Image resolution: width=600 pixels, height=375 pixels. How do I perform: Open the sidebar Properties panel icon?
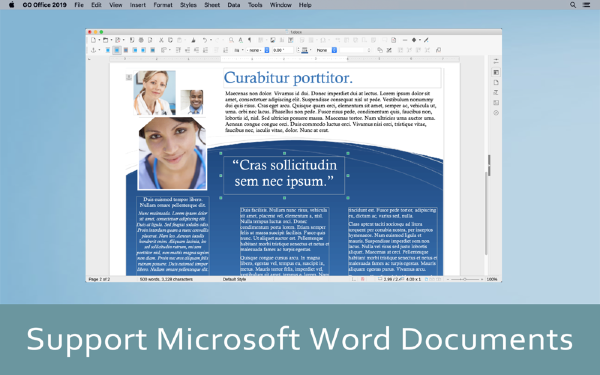[496, 72]
